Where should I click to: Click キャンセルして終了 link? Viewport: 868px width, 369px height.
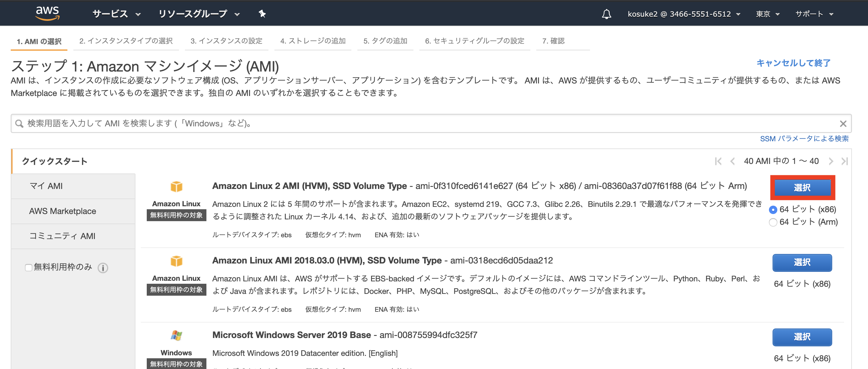(793, 63)
